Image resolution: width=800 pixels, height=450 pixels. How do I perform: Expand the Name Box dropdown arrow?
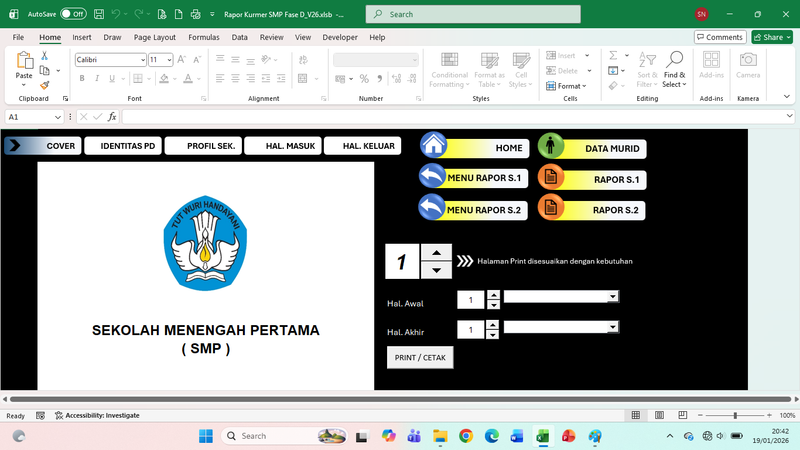(58, 117)
